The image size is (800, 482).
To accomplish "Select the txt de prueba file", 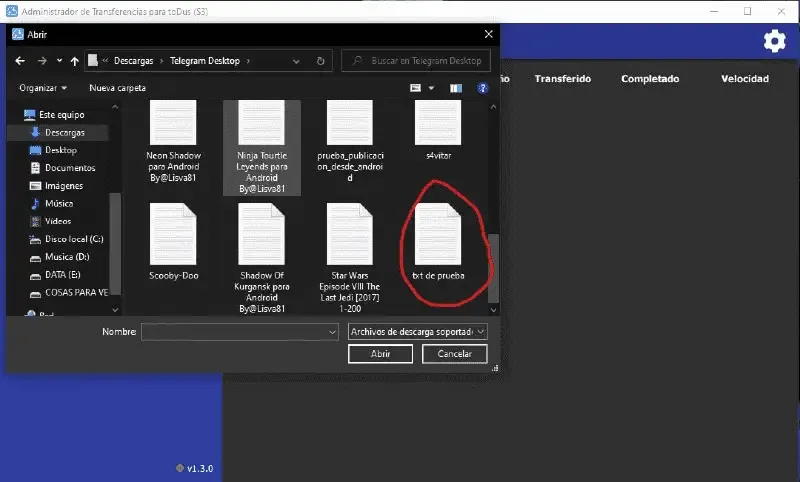I will [x=438, y=242].
